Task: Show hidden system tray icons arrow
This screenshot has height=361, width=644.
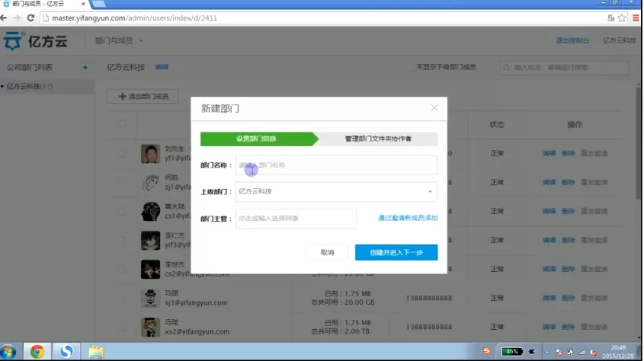Action: [x=546, y=352]
